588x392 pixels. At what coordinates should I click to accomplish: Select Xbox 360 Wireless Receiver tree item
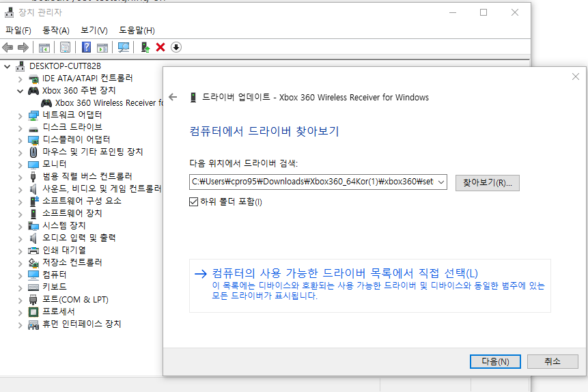pyautogui.click(x=109, y=103)
